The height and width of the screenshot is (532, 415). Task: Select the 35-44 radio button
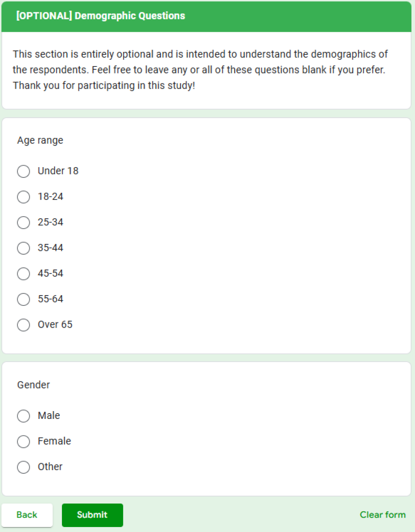pyautogui.click(x=24, y=248)
